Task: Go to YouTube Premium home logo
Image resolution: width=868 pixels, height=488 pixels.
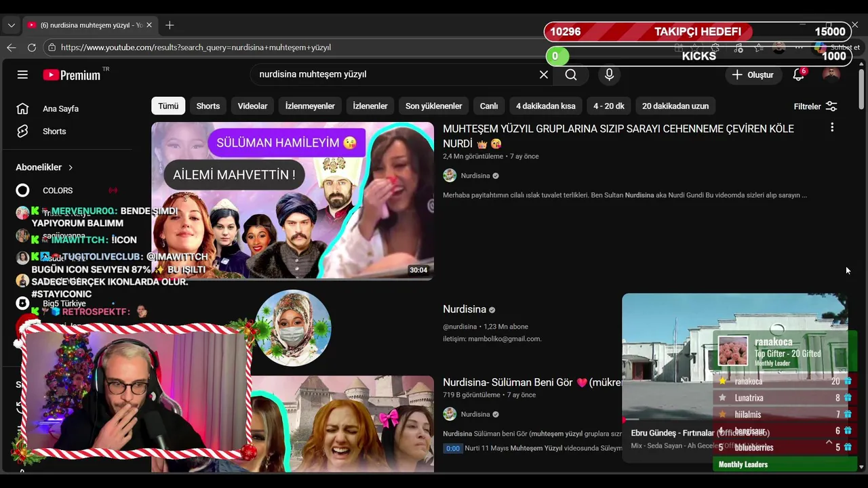Action: pos(72,75)
